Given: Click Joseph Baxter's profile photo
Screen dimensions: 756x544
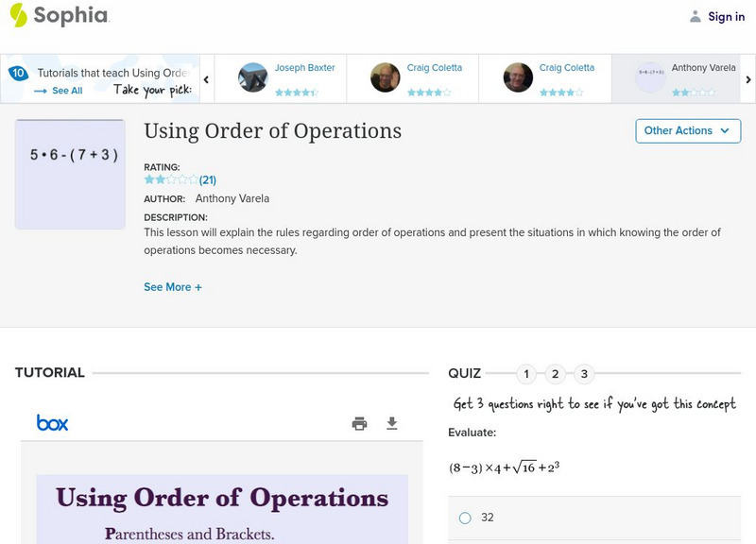Looking at the screenshot, I should pyautogui.click(x=253, y=77).
